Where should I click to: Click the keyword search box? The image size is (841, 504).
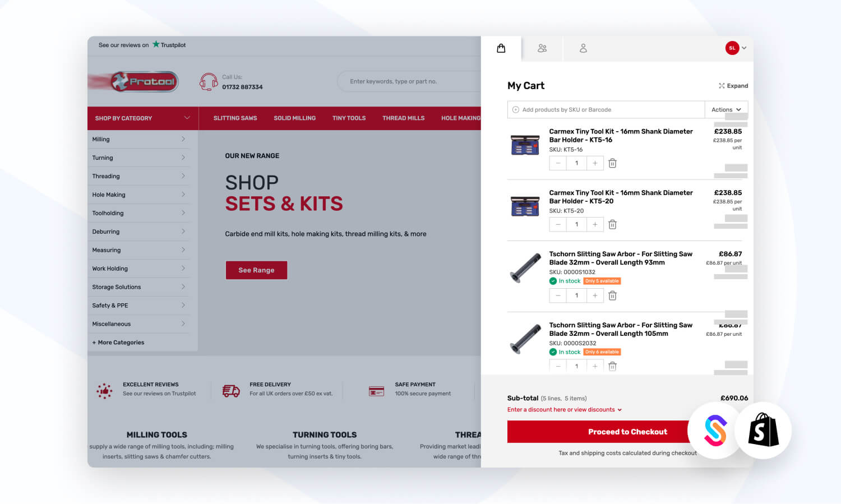tap(409, 81)
